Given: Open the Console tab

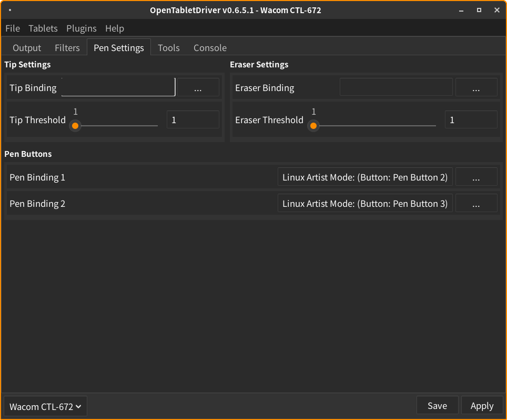Looking at the screenshot, I should (x=210, y=48).
